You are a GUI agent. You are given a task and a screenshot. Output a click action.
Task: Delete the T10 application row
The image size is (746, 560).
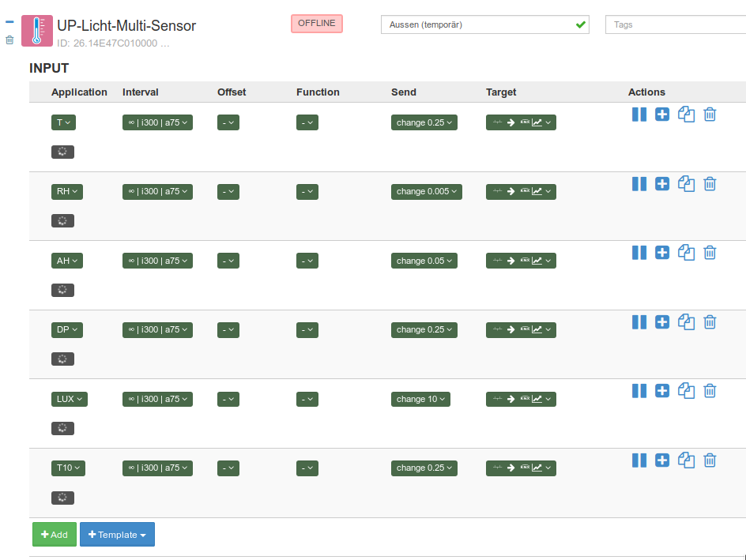(x=710, y=460)
